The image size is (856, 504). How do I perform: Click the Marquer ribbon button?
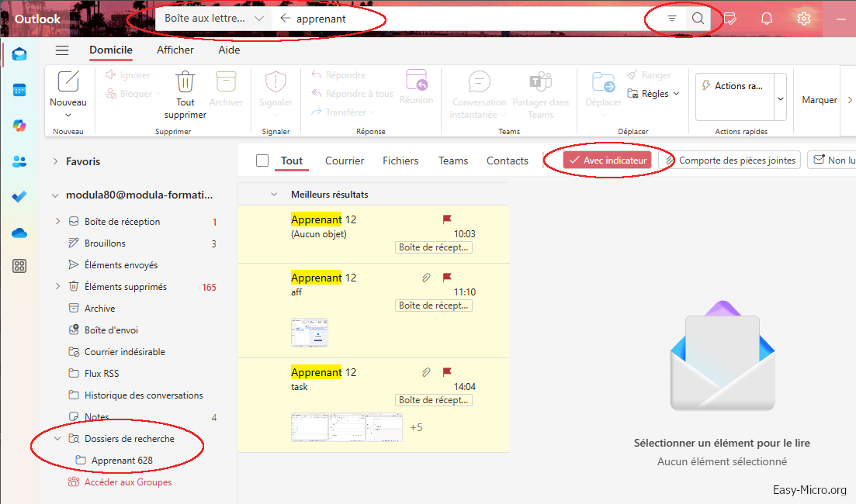pyautogui.click(x=819, y=100)
